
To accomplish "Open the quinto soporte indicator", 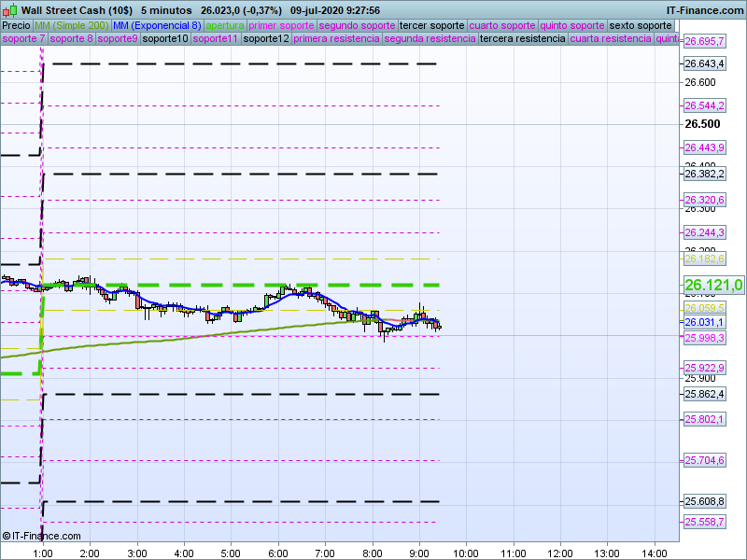I will tap(573, 25).
